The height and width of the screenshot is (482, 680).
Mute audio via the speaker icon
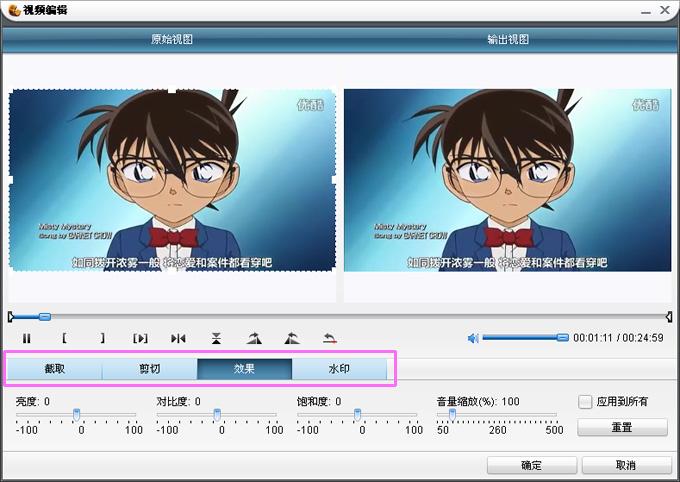473,338
